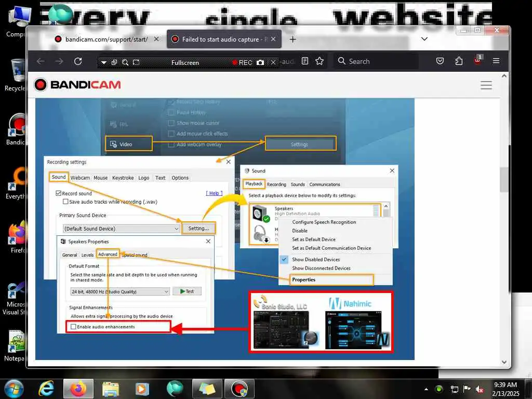Select the Everything desktop shortcut

[14, 183]
